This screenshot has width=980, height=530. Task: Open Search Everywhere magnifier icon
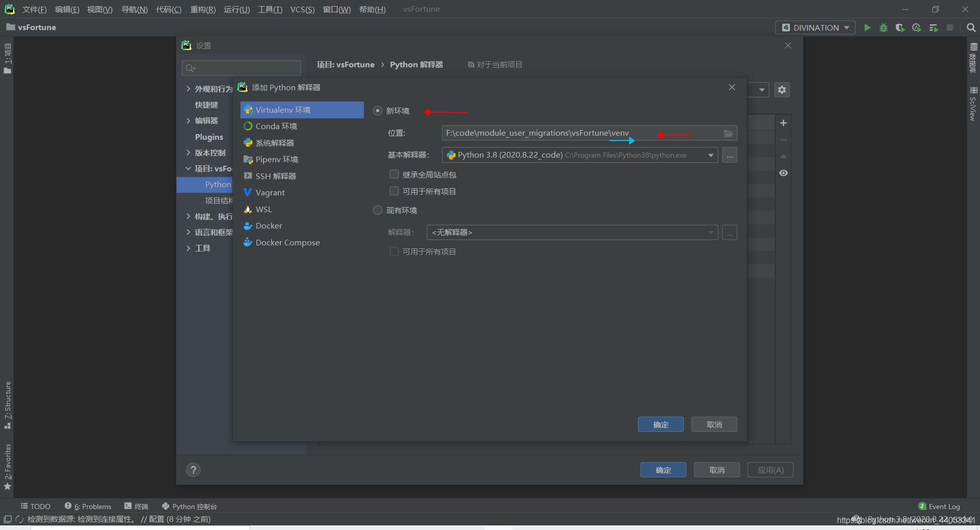click(x=971, y=28)
